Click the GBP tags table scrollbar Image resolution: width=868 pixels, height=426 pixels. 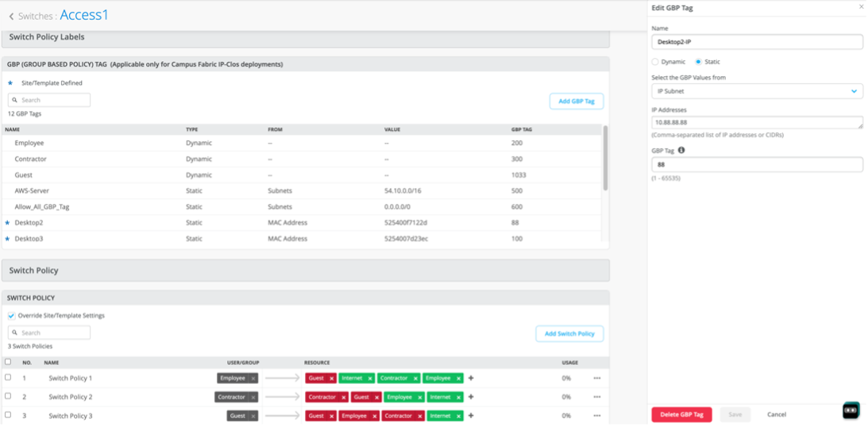pyautogui.click(x=606, y=159)
